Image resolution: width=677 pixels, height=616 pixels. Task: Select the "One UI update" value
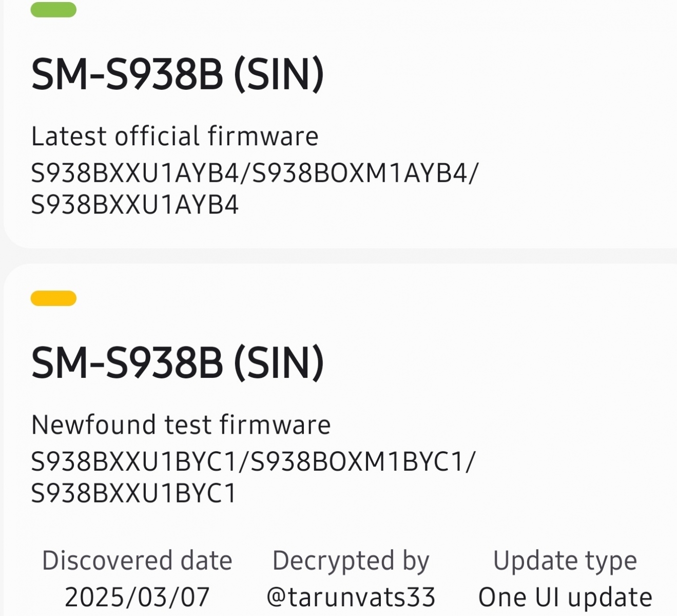point(565,598)
